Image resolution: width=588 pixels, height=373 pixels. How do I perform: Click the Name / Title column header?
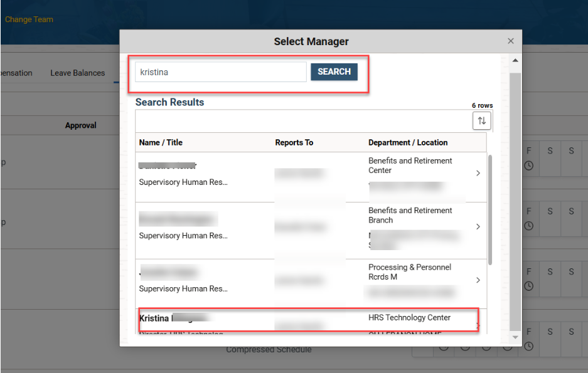pyautogui.click(x=161, y=143)
